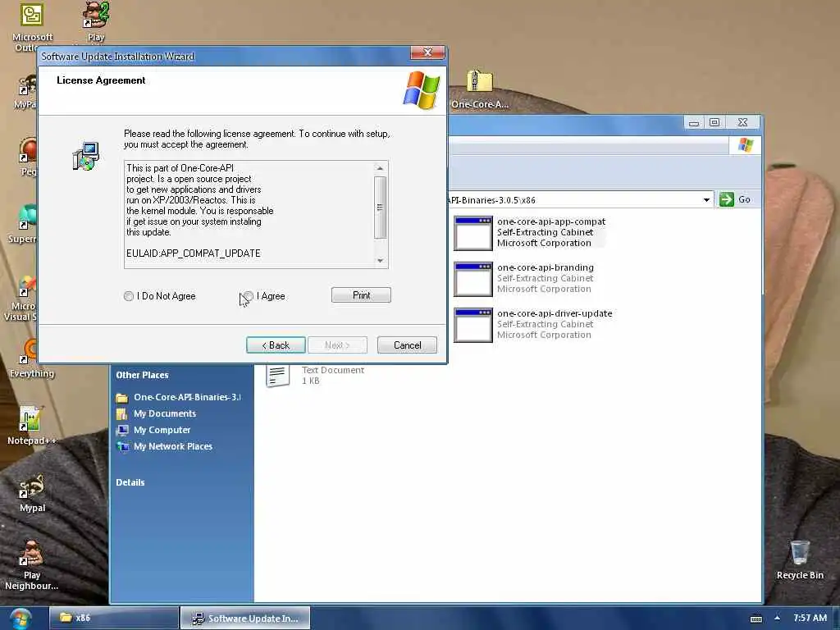Click the license scrollbar thumb
Viewport: 840px width, 630px height.
coord(380,208)
